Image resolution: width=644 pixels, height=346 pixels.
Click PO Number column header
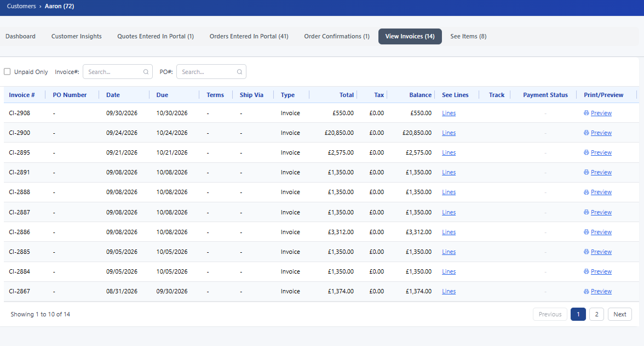[x=70, y=95]
